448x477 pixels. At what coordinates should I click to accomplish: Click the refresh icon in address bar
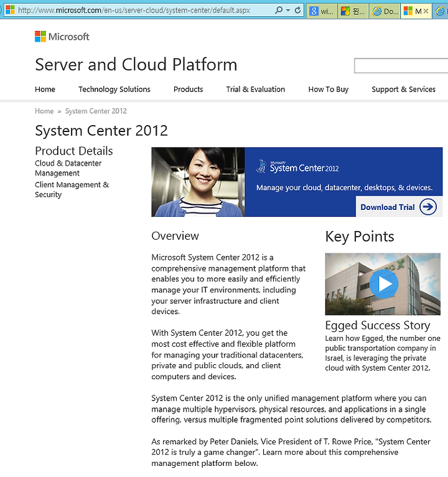point(298,11)
